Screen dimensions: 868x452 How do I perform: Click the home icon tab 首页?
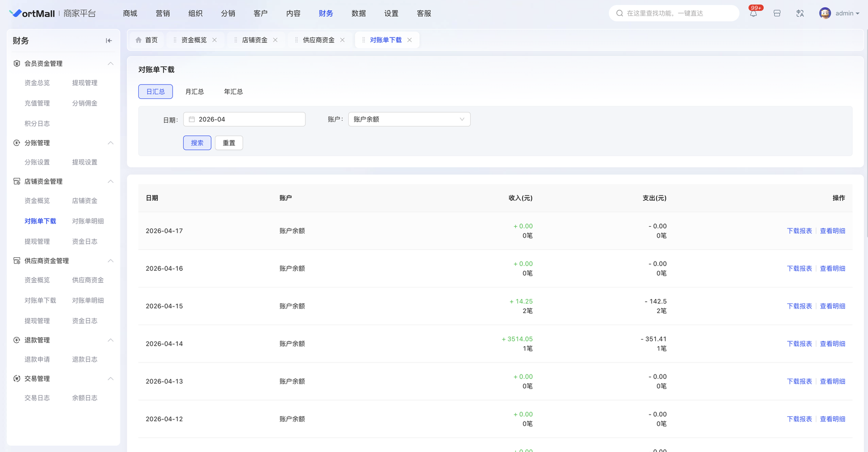(x=146, y=40)
